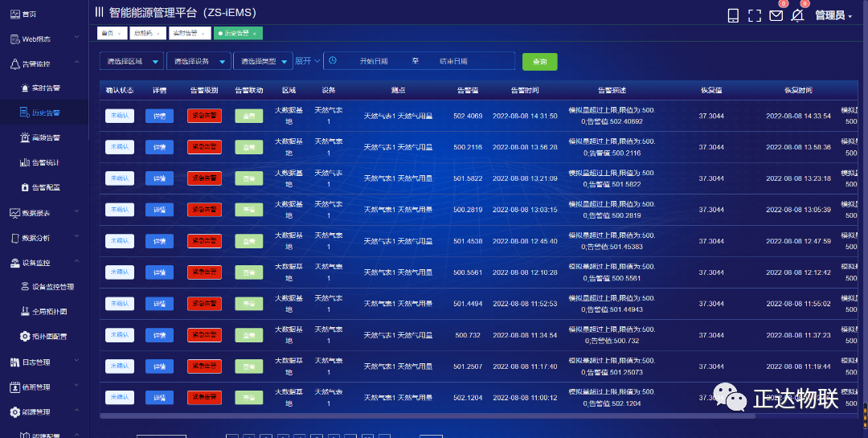
Task: Click the clock icon in date range
Action: click(x=333, y=61)
